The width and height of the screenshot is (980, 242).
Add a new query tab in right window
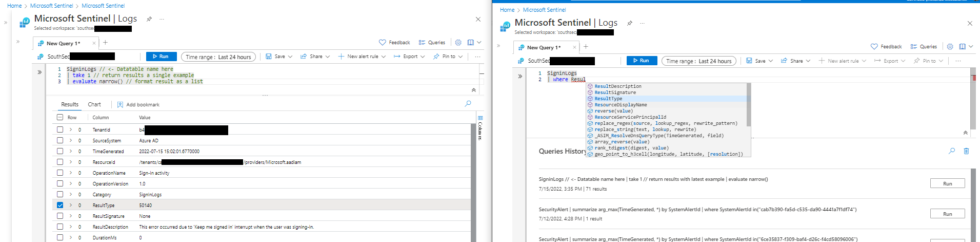point(586,47)
